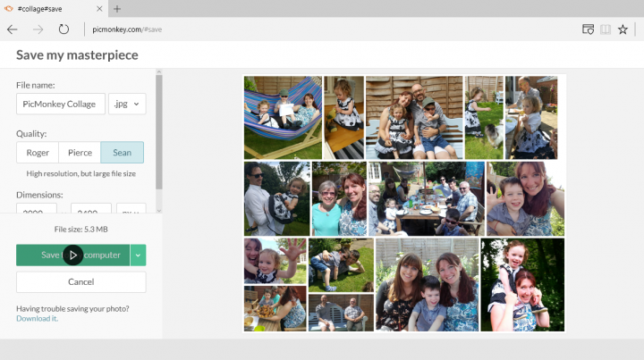Open the .jpg file format dropdown
644x360 pixels.
coord(127,105)
